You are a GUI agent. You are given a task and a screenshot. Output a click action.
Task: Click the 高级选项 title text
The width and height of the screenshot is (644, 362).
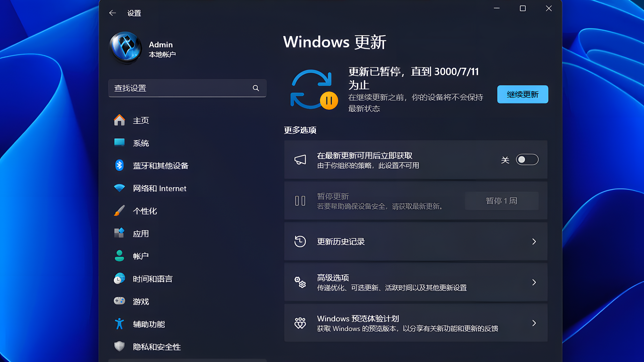pos(333,278)
